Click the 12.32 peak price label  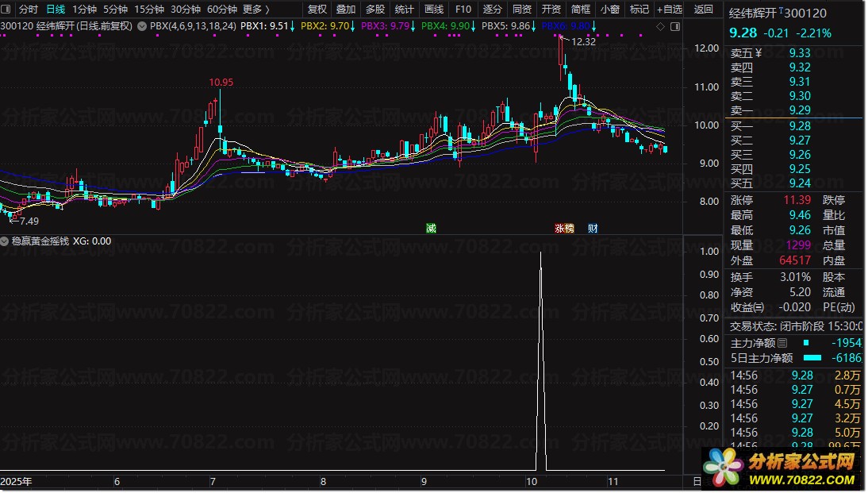coord(583,42)
